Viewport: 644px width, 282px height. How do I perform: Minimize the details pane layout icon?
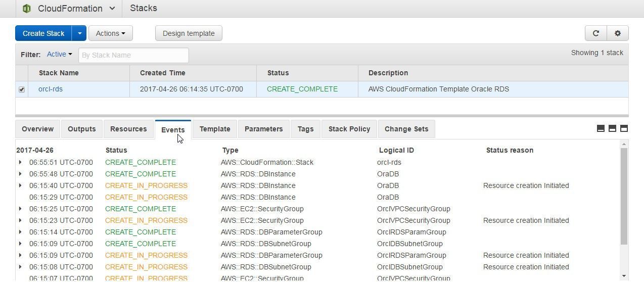(601, 128)
